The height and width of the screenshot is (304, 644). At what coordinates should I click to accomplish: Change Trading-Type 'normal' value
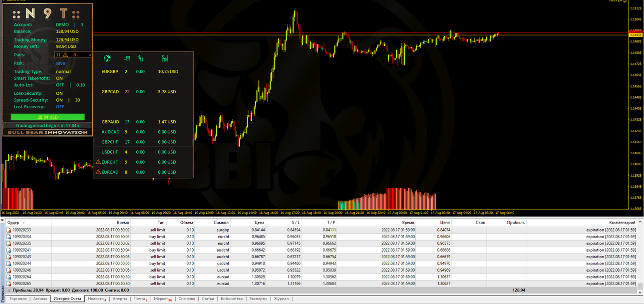tap(63, 71)
